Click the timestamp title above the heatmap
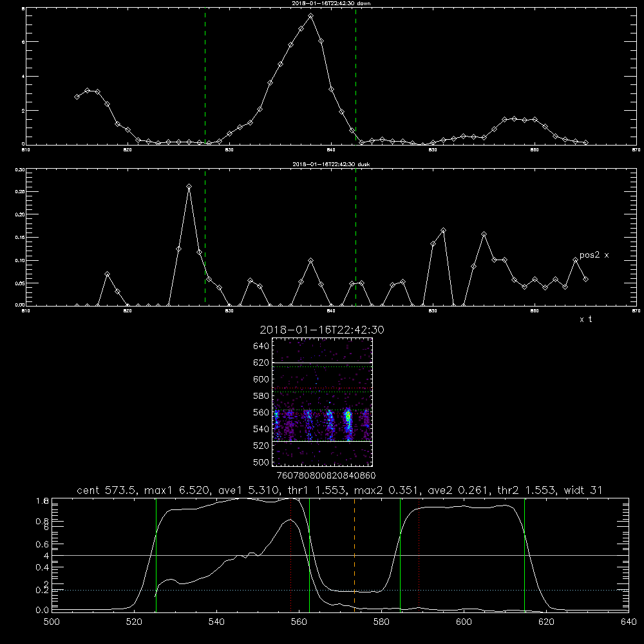 point(322,330)
